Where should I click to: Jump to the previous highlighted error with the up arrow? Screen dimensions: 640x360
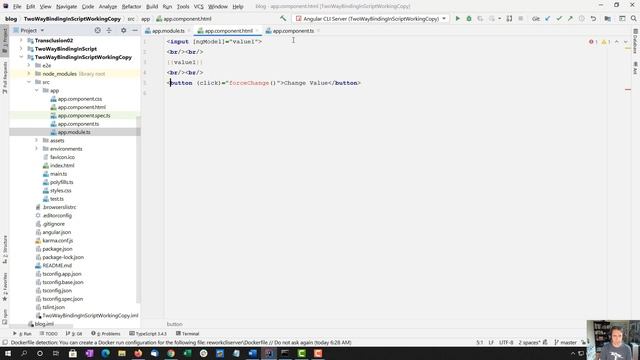click(x=617, y=42)
